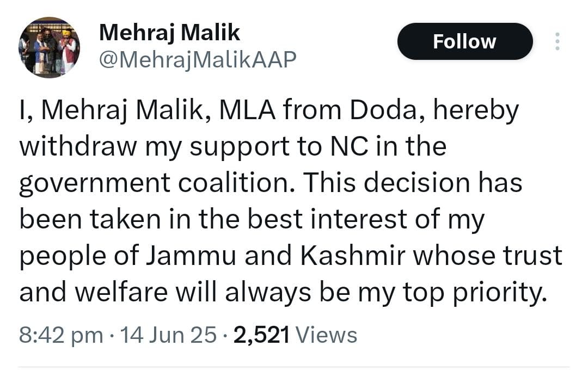Open the 2,521 view count
Screen dimensions: 588x389
(x=262, y=335)
